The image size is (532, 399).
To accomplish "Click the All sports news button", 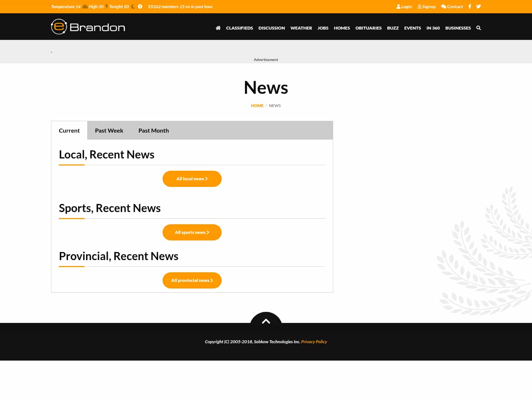I will (192, 232).
